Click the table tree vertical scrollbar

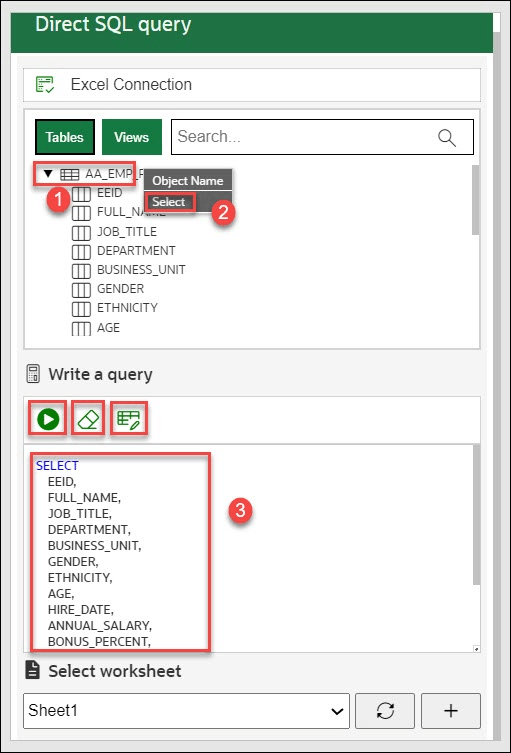[x=475, y=200]
